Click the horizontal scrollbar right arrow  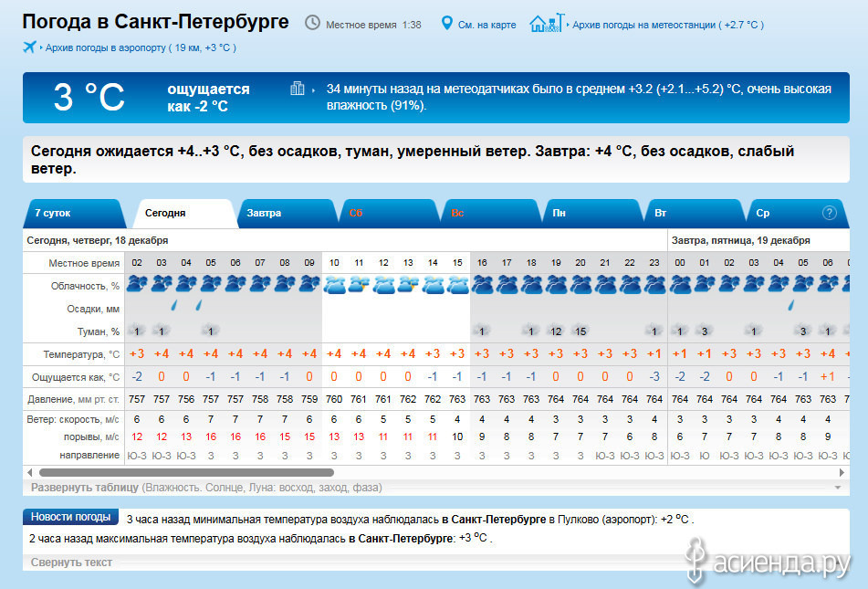click(842, 472)
